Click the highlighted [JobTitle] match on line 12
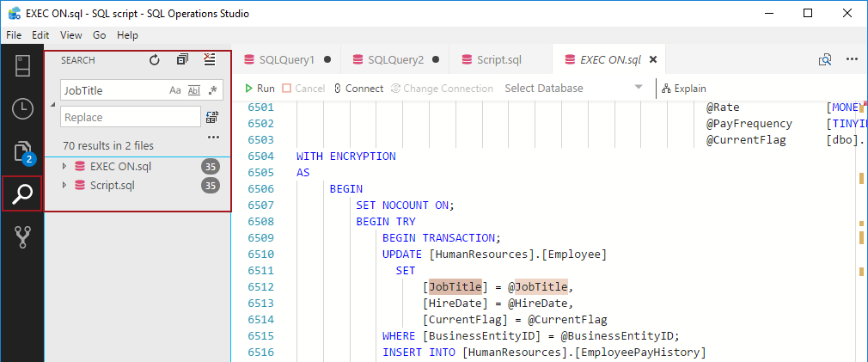868x362 pixels. [x=455, y=286]
